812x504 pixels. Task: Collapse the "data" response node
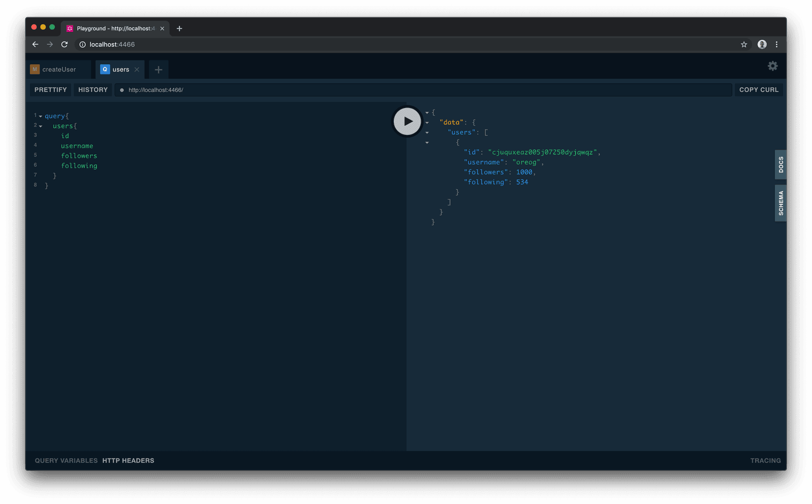pyautogui.click(x=427, y=123)
